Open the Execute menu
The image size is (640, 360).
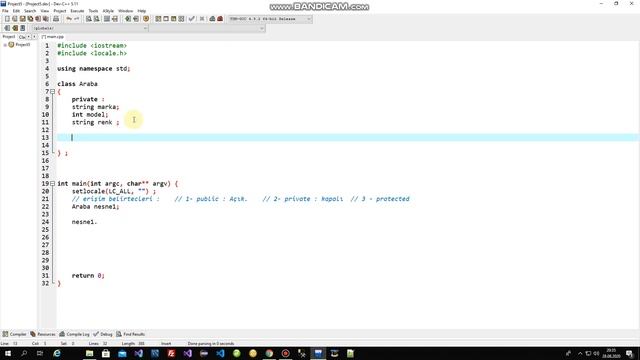pyautogui.click(x=77, y=11)
